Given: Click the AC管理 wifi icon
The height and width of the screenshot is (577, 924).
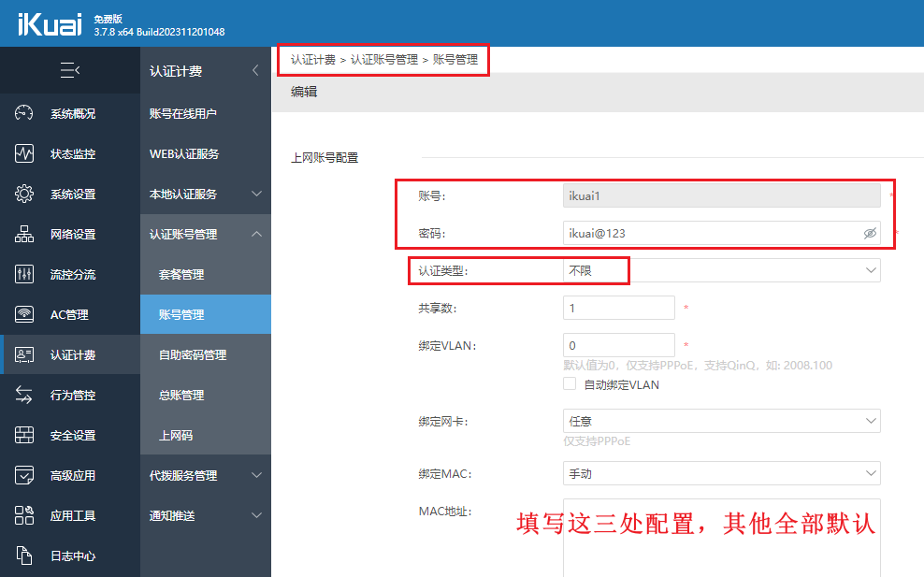Looking at the screenshot, I should point(24,314).
